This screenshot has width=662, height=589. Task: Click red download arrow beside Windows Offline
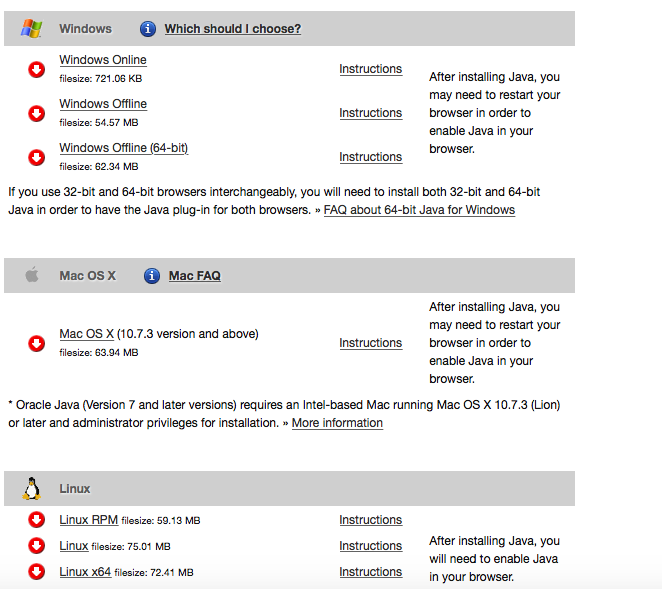click(x=37, y=113)
